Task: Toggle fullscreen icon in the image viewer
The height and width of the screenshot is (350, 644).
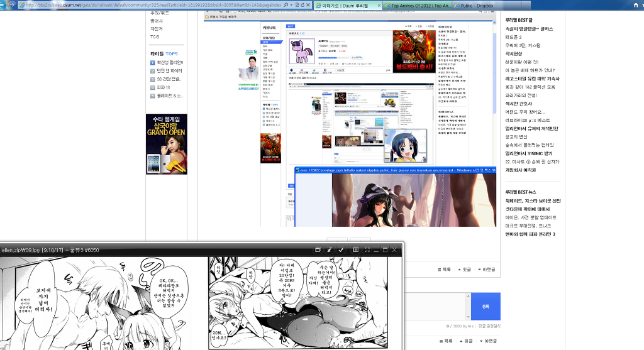Action: point(367,250)
